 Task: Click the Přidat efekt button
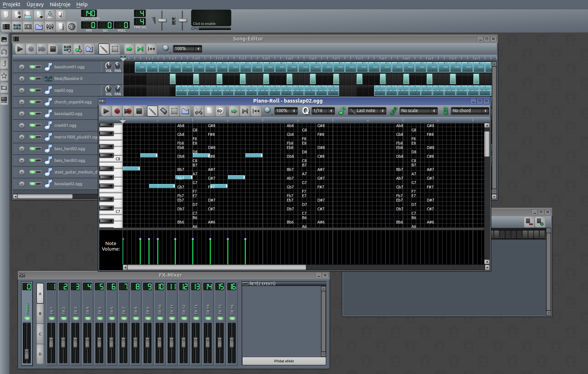(284, 361)
